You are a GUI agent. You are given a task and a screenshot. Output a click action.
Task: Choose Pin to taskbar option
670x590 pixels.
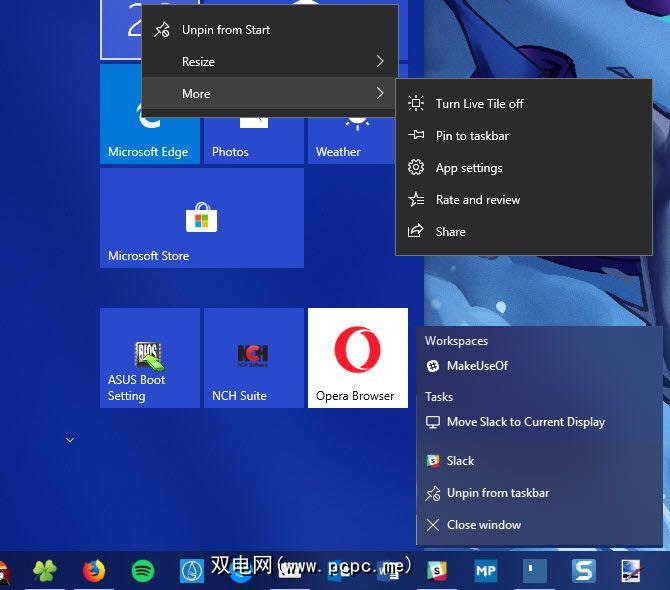click(x=472, y=136)
